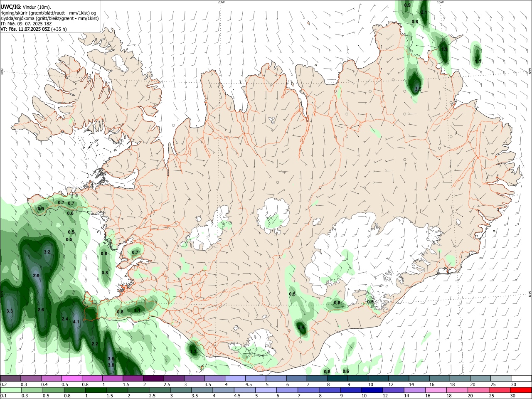The height and width of the screenshot is (399, 532).
Task: Click the 3.9 precipitation value
Action: (x=36, y=276)
